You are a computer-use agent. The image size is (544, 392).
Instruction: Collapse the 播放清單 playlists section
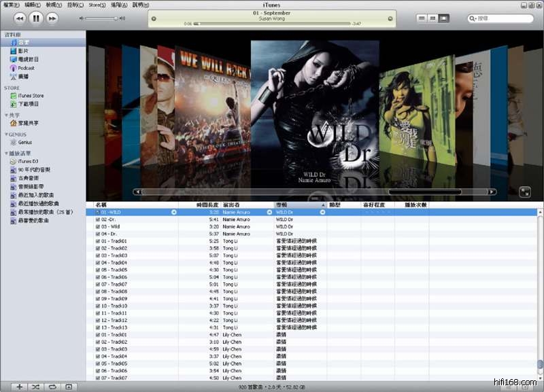coord(6,153)
